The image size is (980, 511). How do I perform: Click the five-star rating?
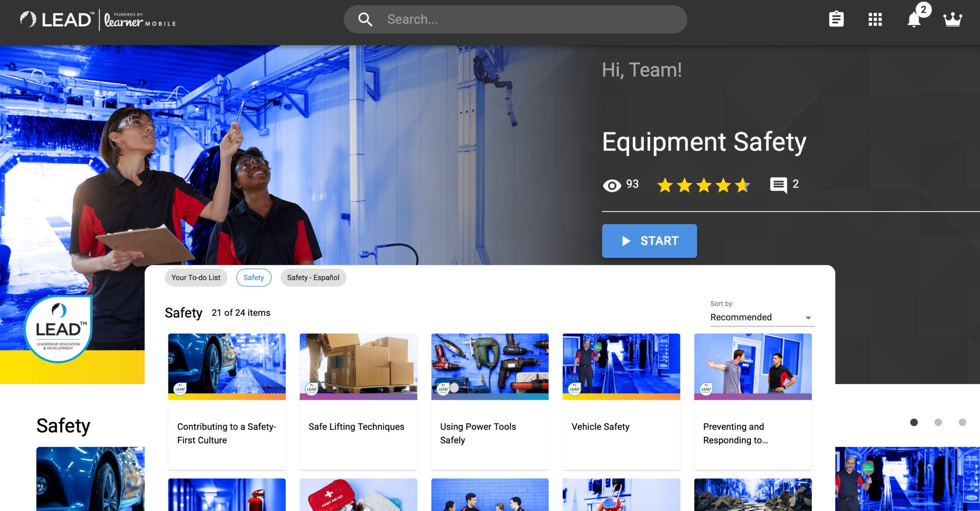[703, 185]
